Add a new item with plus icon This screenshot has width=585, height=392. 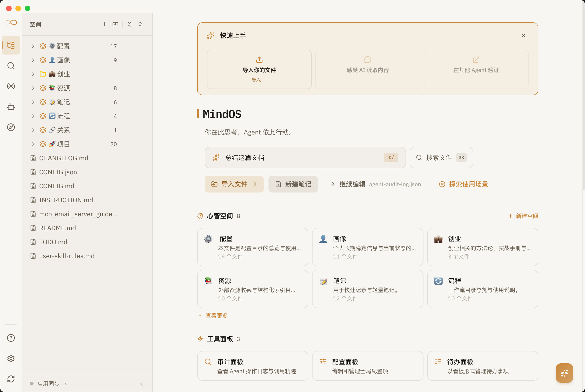[104, 24]
